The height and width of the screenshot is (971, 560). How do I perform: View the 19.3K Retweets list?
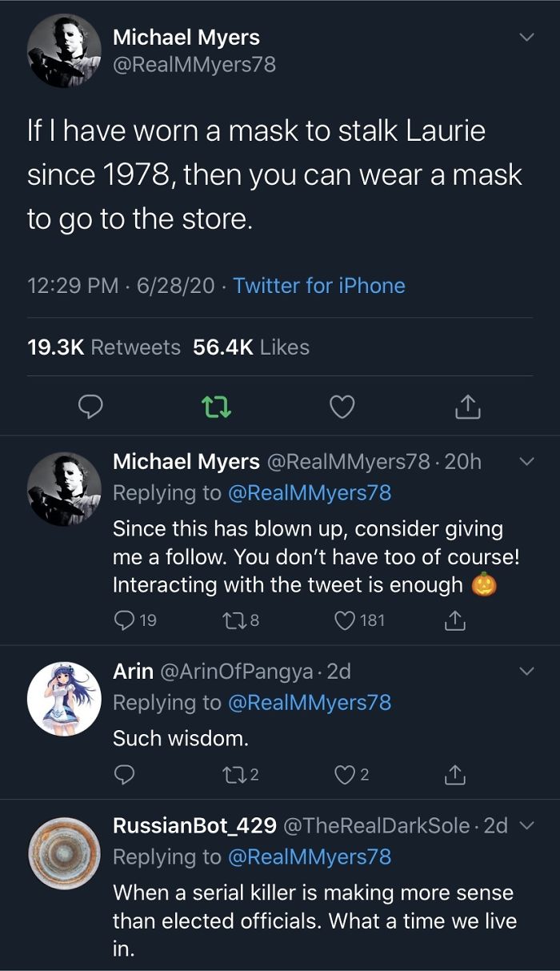click(104, 347)
